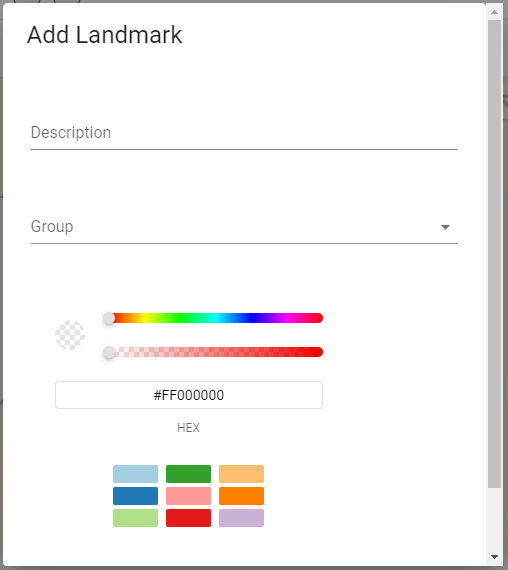The image size is (508, 570).
Task: Select the dark green swatch
Action: 188,474
